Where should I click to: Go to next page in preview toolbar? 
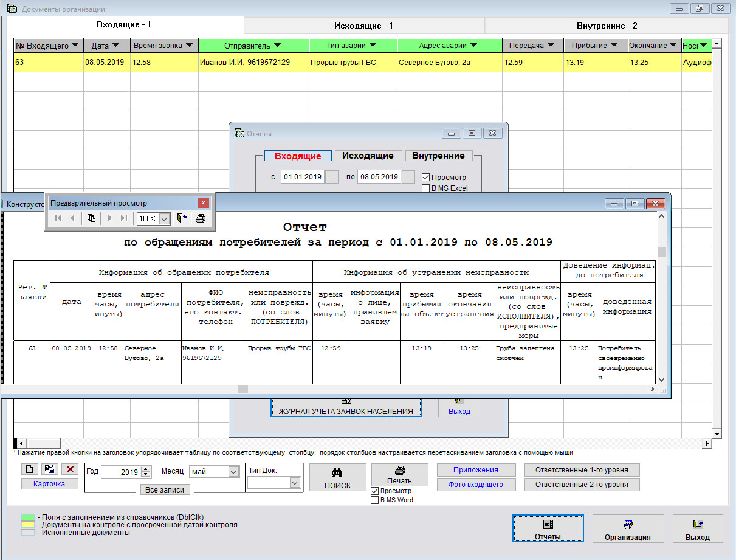tap(110, 218)
